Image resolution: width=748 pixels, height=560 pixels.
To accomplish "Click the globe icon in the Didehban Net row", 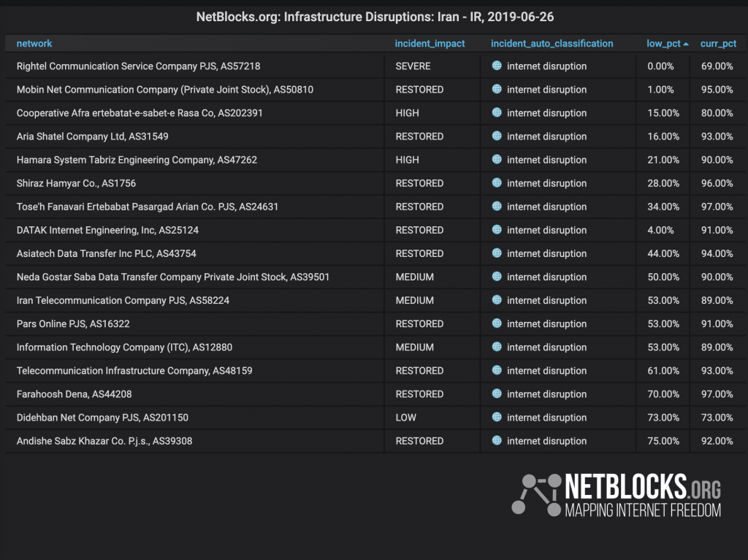I will [497, 417].
